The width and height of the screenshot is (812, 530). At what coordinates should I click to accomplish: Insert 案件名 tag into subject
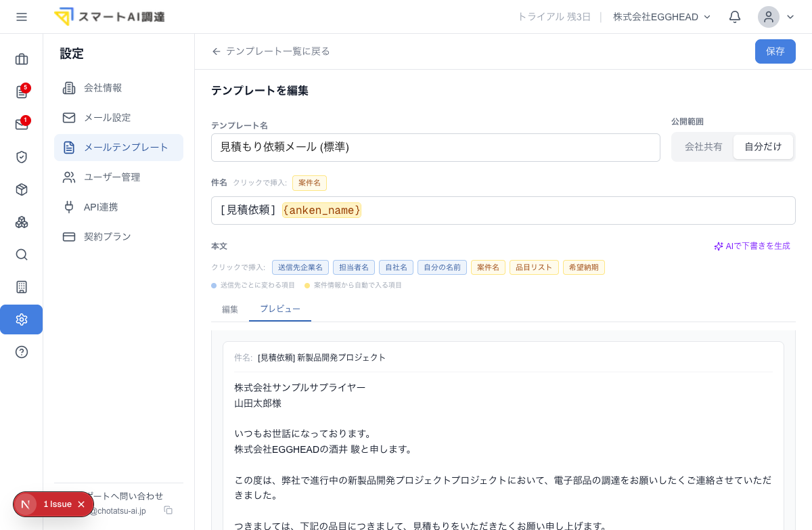click(309, 183)
